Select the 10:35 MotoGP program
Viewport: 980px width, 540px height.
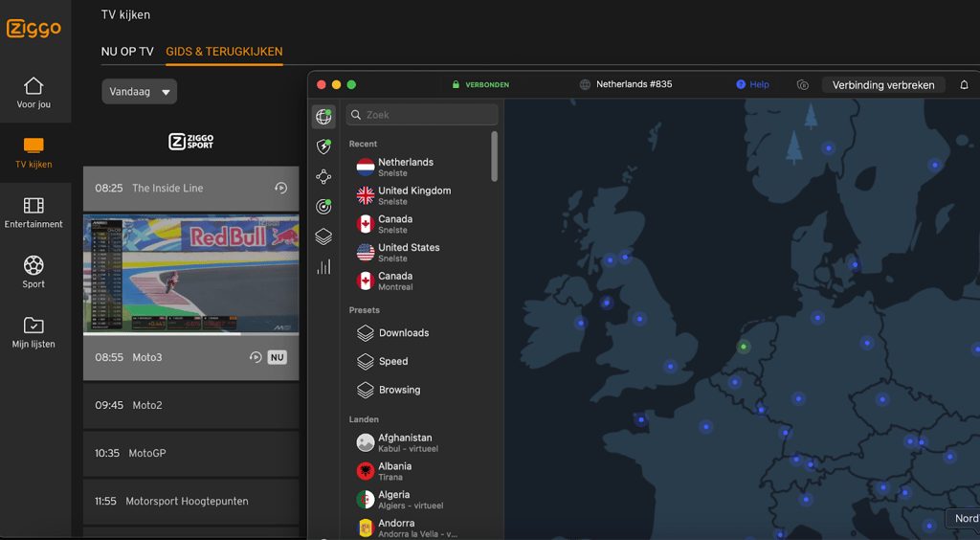coord(191,453)
